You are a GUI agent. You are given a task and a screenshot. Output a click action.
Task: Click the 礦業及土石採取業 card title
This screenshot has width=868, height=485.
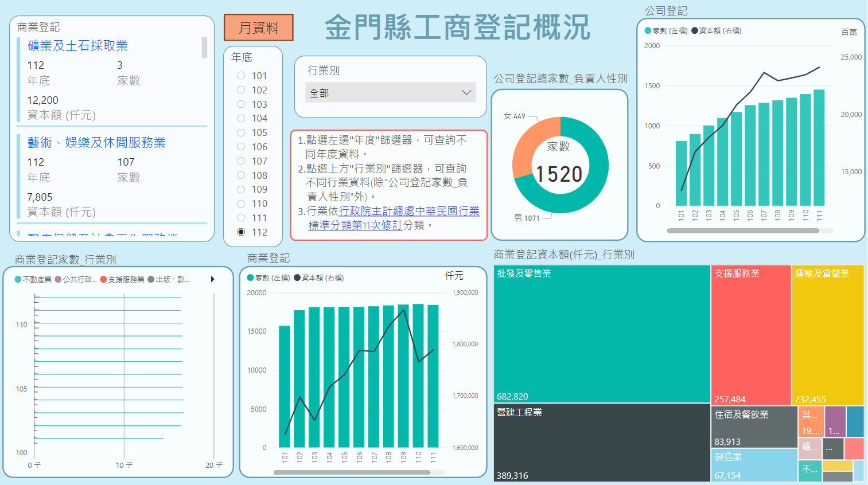tap(77, 46)
